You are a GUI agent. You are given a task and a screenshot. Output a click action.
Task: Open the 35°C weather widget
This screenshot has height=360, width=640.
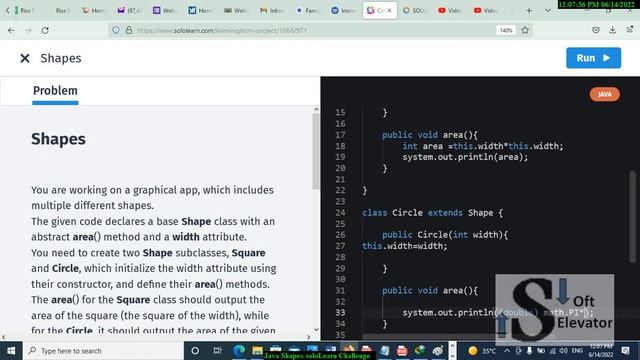point(482,351)
